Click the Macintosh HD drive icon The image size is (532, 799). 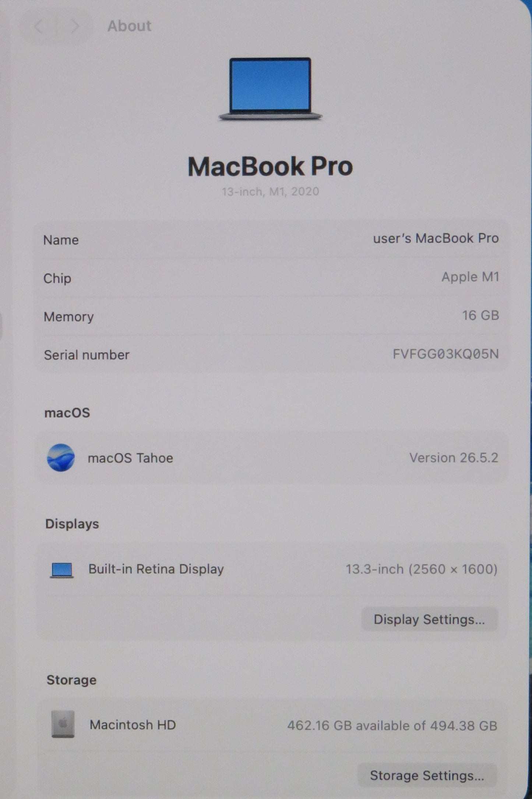tap(63, 724)
